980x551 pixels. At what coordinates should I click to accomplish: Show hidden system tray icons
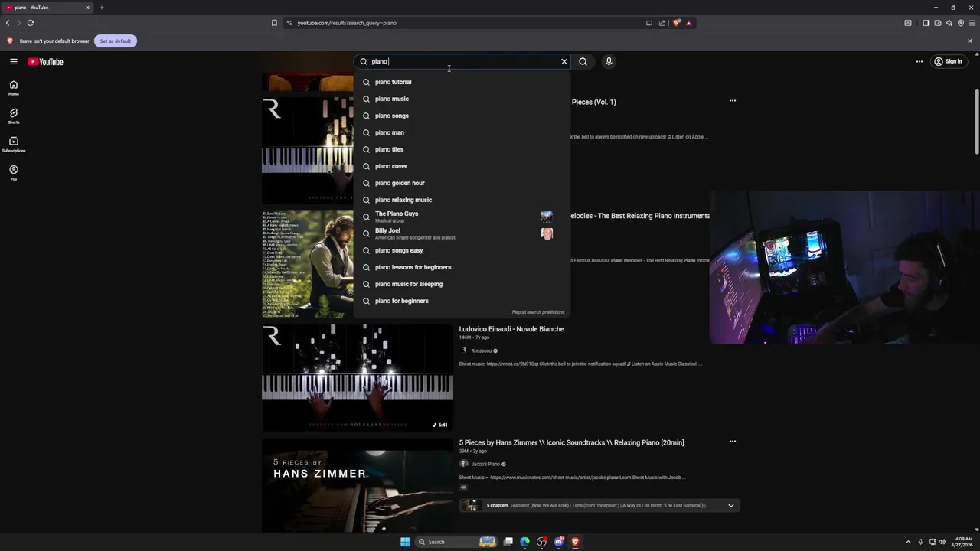[x=908, y=542]
